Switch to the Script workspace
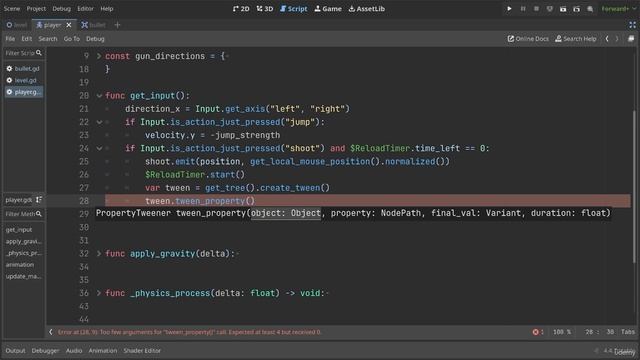The width and height of the screenshot is (640, 360). 293,9
